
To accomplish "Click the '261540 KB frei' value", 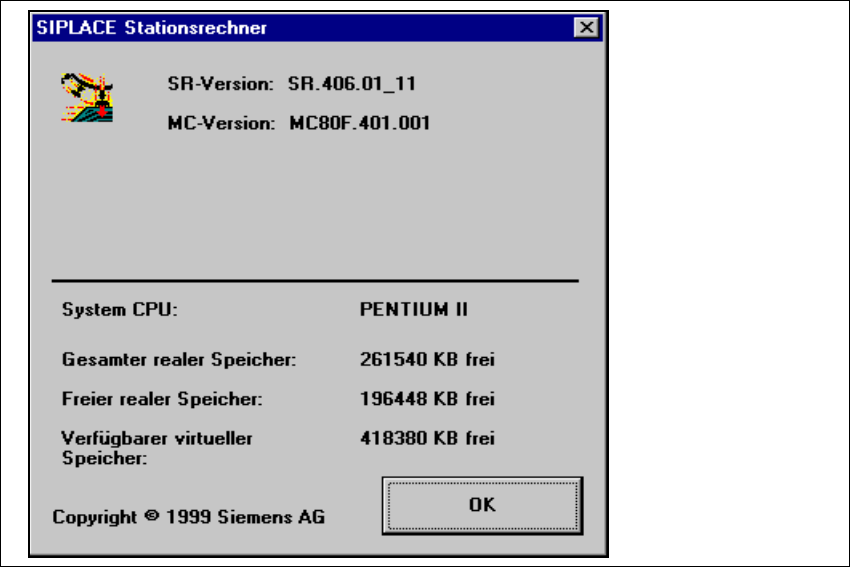I will pyautogui.click(x=427, y=359).
